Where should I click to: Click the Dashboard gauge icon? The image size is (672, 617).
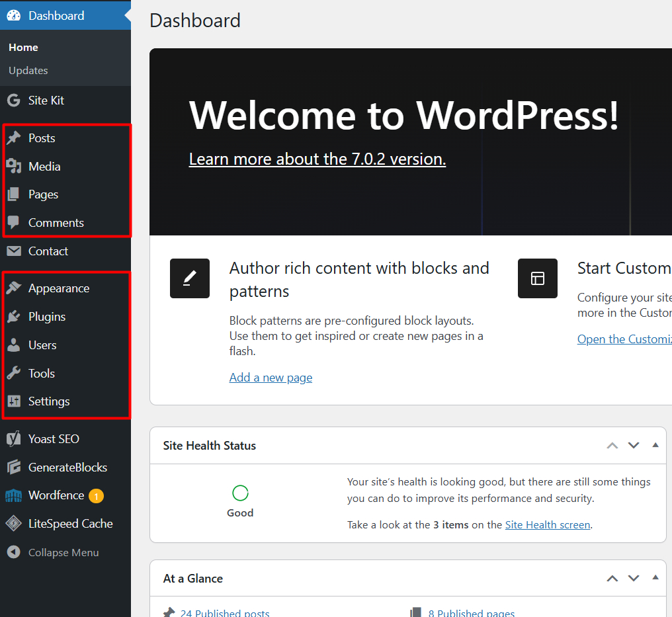point(14,15)
